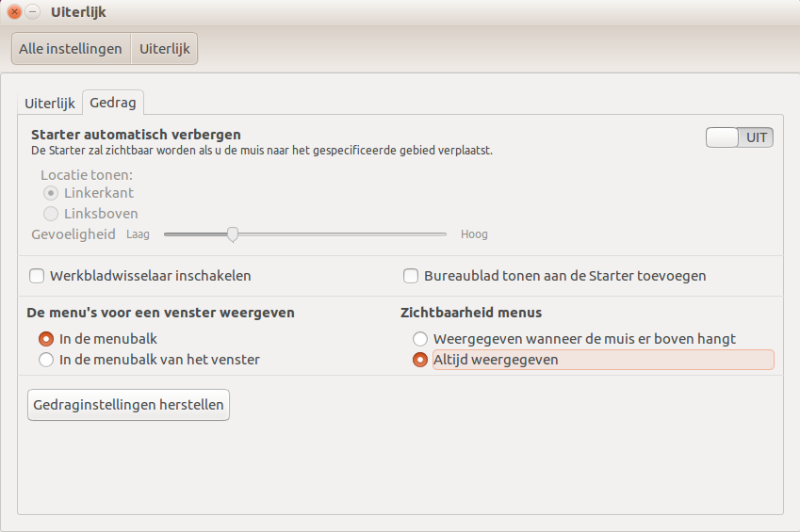
Task: Select 'Weergegeven wanneer de muis er boven hangt'
Action: [x=420, y=339]
